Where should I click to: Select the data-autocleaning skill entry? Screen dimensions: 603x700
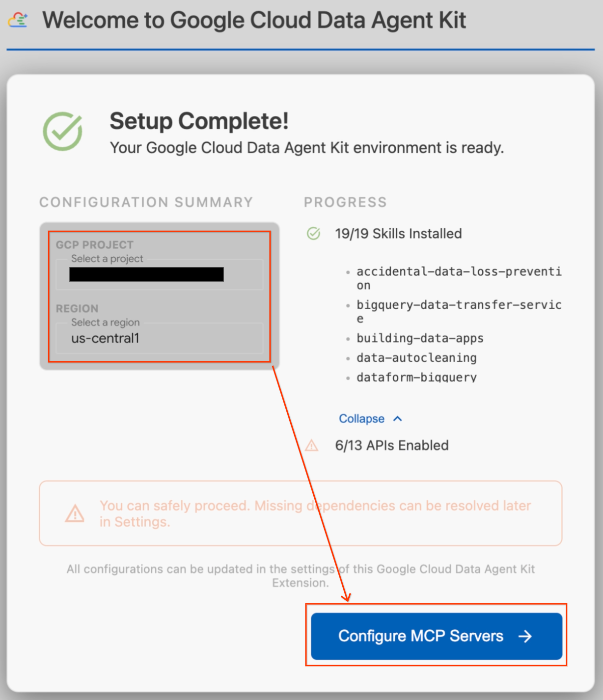pyautogui.click(x=416, y=358)
